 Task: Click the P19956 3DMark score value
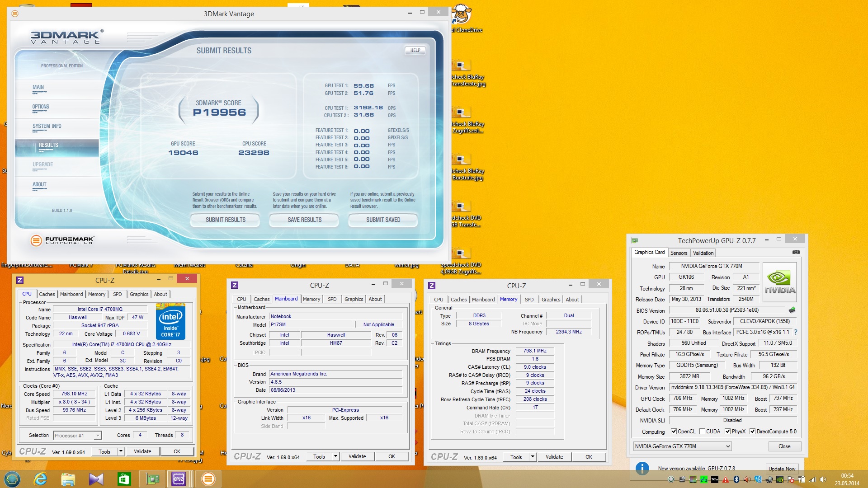click(x=219, y=113)
